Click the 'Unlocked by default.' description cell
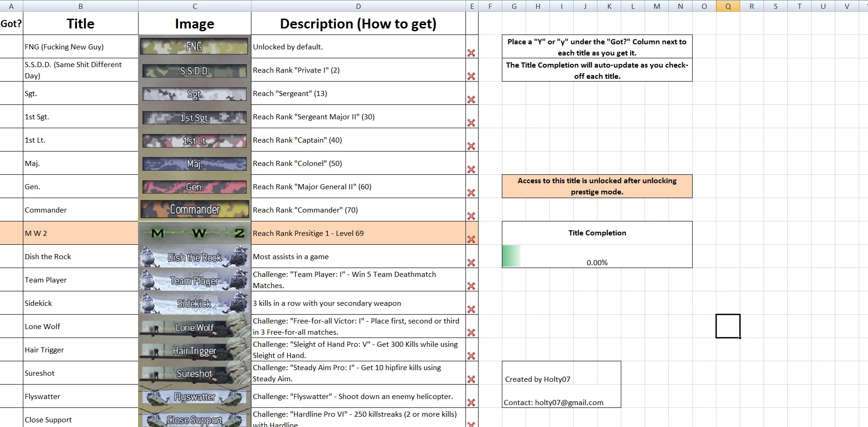Image resolution: width=868 pixels, height=427 pixels. [358, 47]
